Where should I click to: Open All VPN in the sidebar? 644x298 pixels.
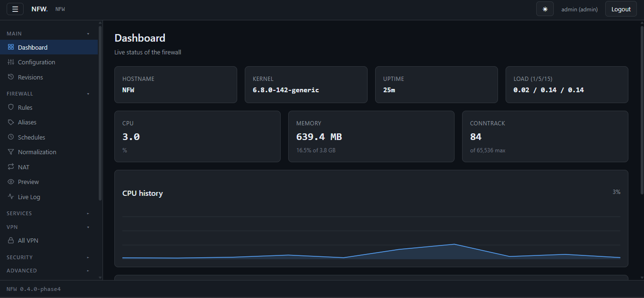click(x=49, y=240)
